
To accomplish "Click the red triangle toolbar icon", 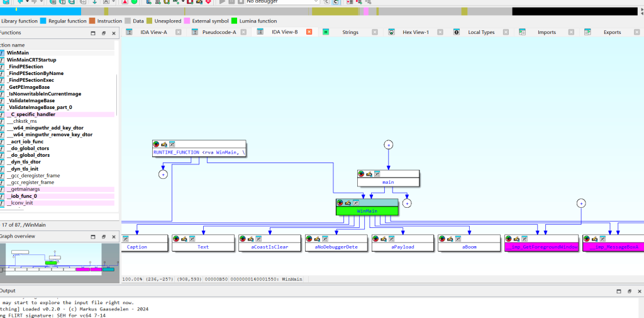I will coord(125,2).
